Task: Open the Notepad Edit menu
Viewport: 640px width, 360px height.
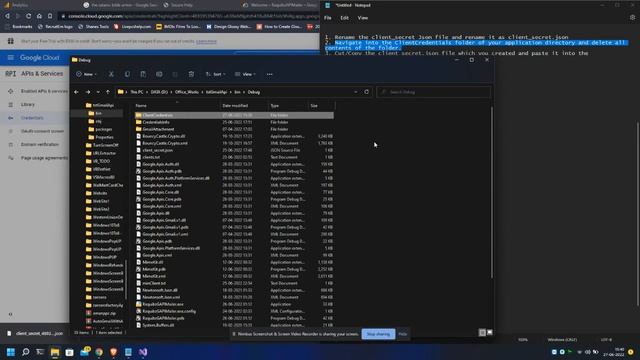Action: click(x=344, y=18)
